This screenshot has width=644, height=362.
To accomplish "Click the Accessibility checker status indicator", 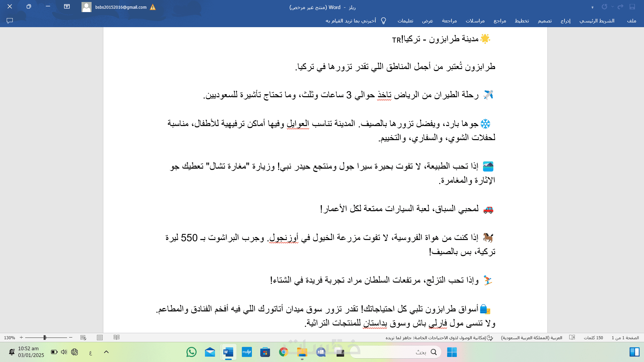I will (439, 338).
